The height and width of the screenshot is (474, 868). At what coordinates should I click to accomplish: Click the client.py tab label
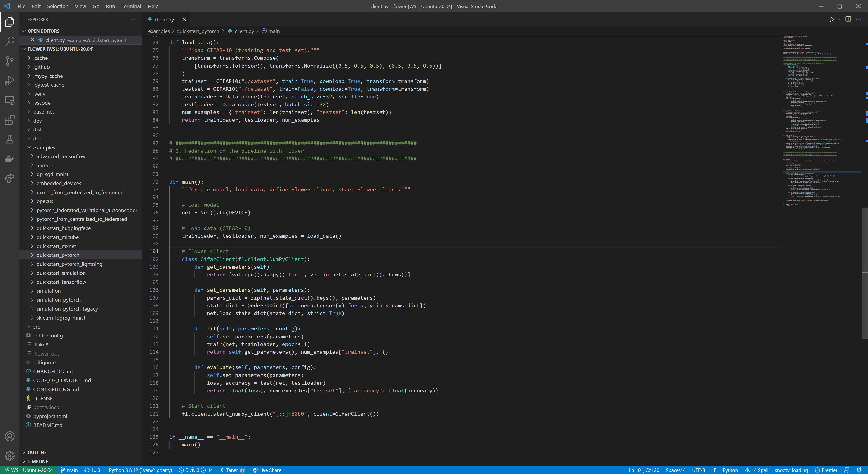[164, 19]
